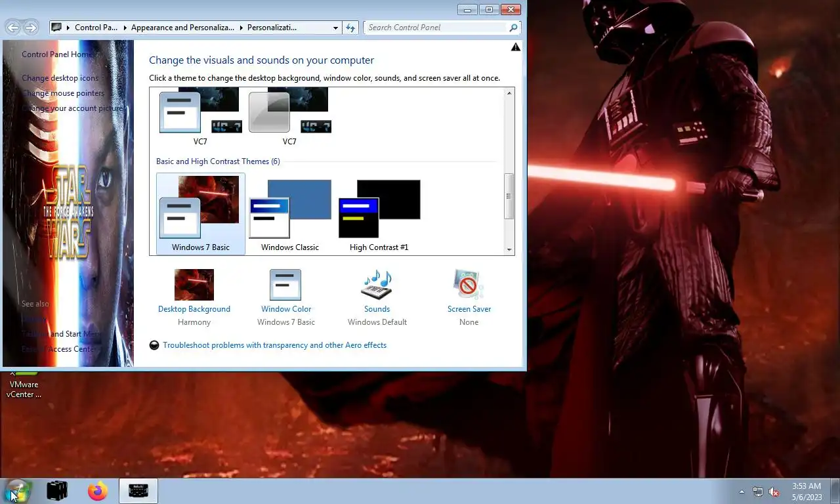Select the second VC7 theme with gray window
This screenshot has width=840, height=504.
pos(289,118)
